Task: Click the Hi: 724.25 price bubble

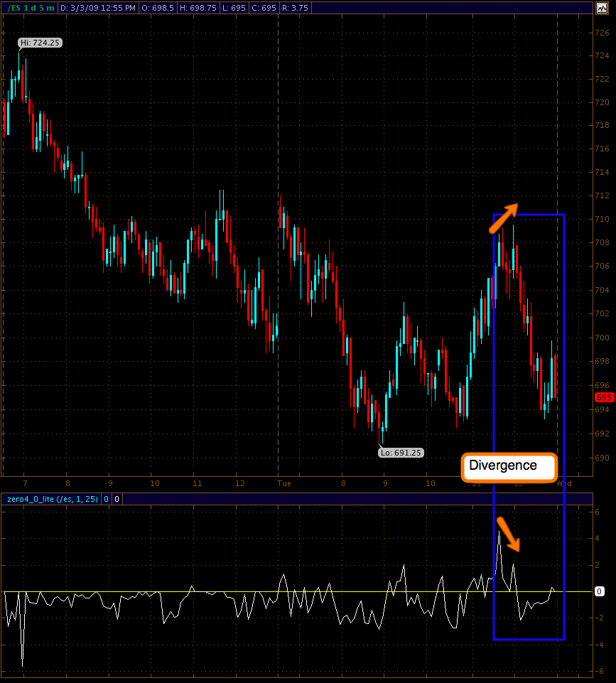Action: 40,43
